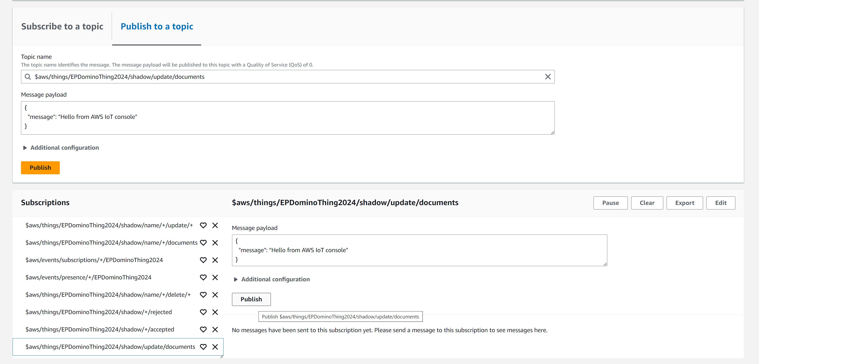Select $aws/events/presence/+/EPDominoThing2024 subscription
The height and width of the screenshot is (364, 868).
coord(88,277)
